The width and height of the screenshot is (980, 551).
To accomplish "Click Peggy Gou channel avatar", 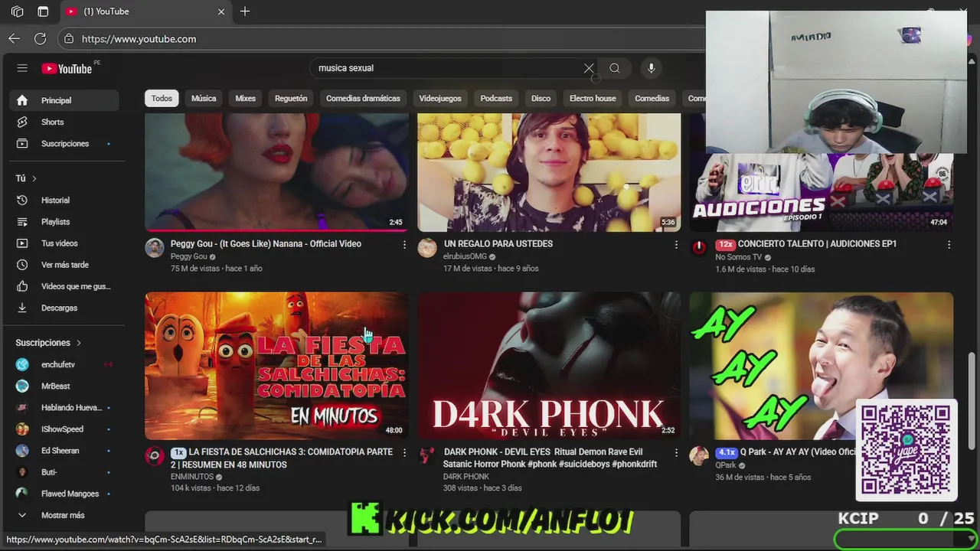I will pos(155,247).
